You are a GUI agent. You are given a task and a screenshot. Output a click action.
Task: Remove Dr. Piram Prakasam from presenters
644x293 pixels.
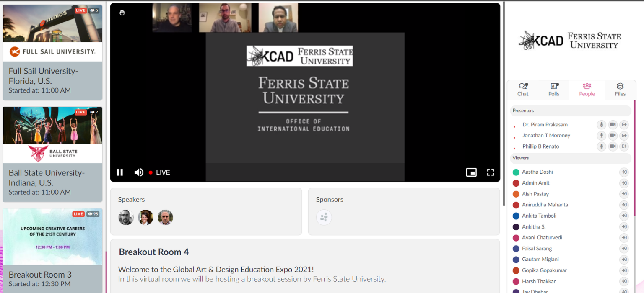(624, 124)
